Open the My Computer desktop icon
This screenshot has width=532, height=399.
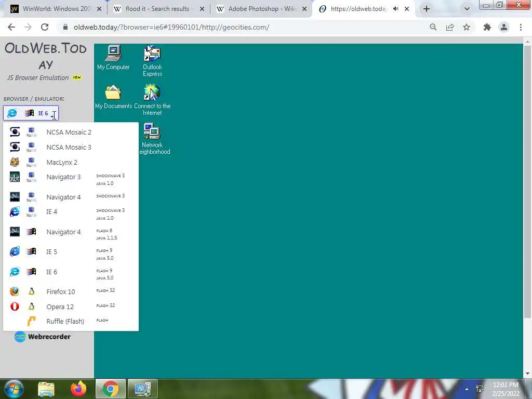113,58
